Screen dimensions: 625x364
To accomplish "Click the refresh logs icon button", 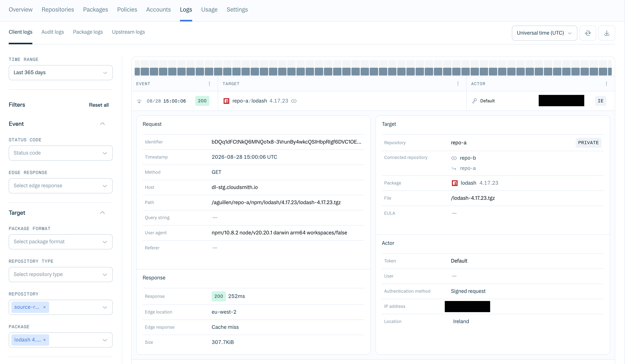I will click(x=588, y=33).
